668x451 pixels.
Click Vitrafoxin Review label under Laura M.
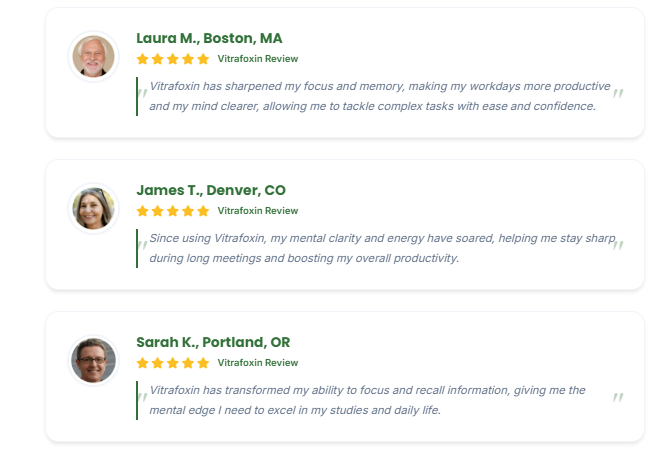[258, 59]
